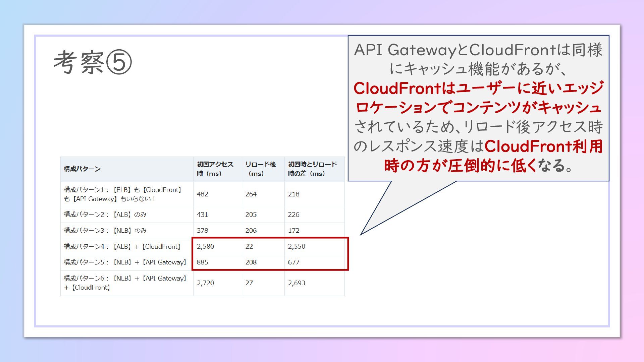644x362 pixels.
Task: Click the リロード後 (ms) column header
Action: (x=260, y=169)
